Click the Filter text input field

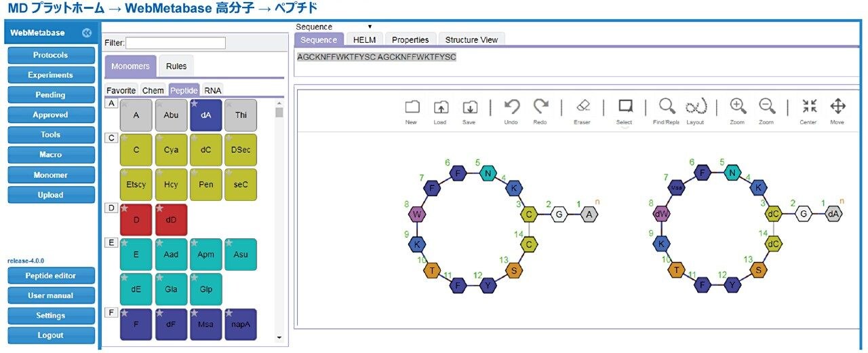[176, 43]
